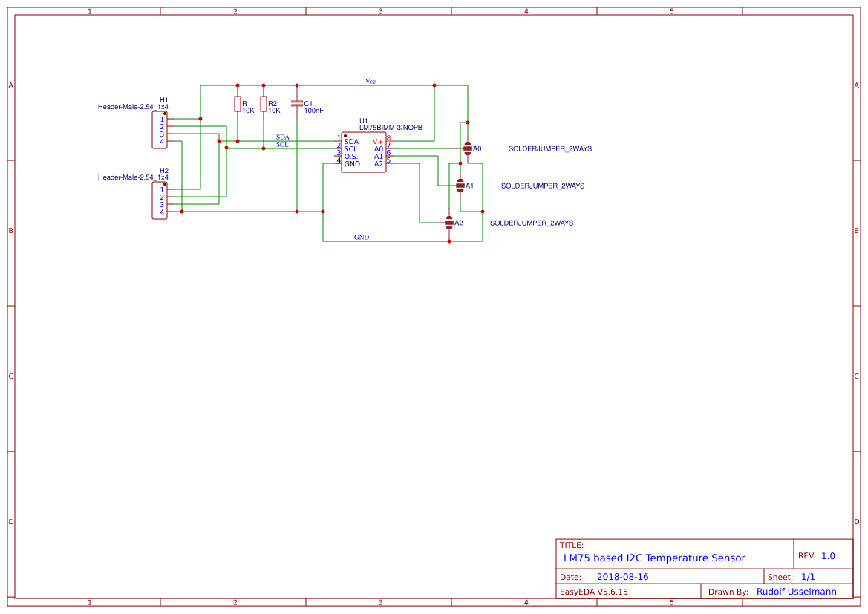Click the Date field showing 2018-08-16
868x614 pixels.
[621, 576]
